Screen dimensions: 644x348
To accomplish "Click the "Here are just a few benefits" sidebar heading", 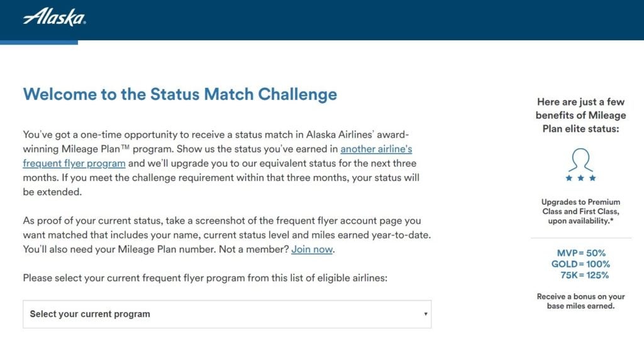I will pyautogui.click(x=580, y=116).
